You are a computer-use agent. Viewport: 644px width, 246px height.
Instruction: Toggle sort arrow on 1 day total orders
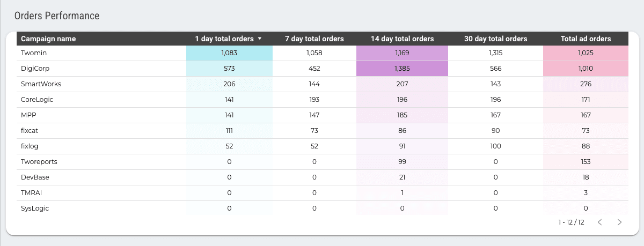(x=260, y=39)
